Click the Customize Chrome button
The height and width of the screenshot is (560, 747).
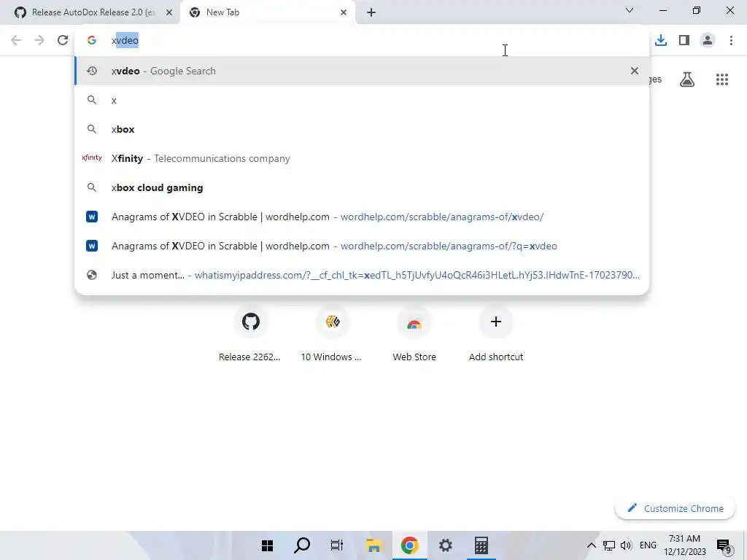[x=675, y=508]
